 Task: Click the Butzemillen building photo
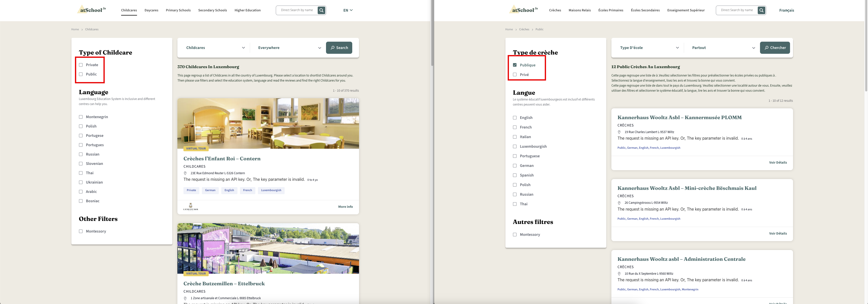[268, 248]
